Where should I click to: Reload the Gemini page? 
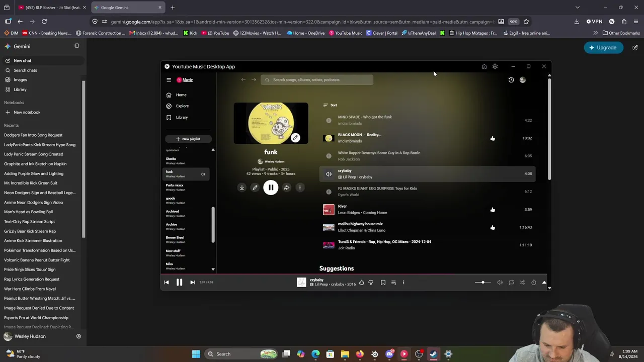44,22
